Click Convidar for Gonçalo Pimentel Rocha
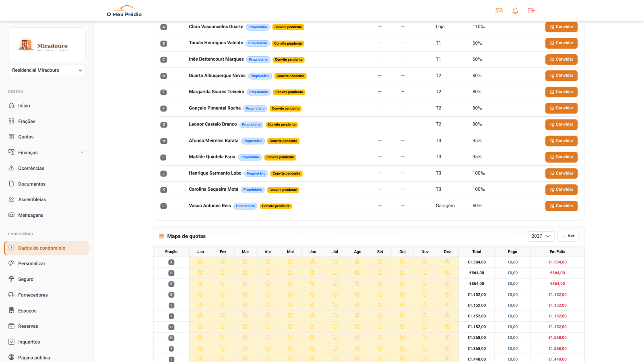Image resolution: width=644 pixels, height=362 pixels. point(561,108)
